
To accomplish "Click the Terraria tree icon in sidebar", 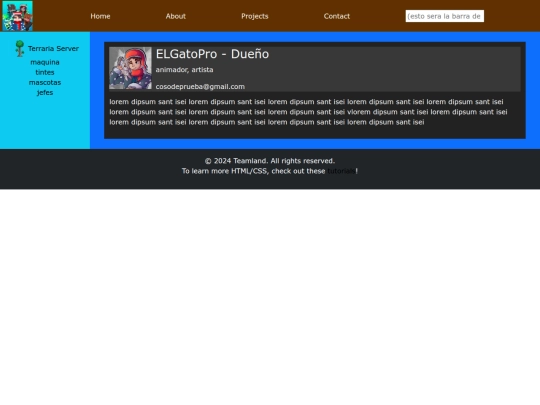I will click(20, 48).
